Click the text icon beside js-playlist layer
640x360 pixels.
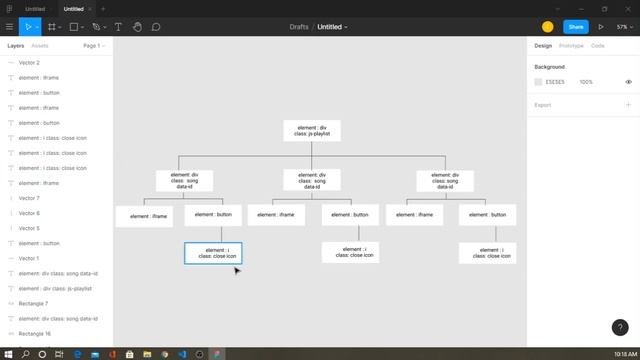[11, 289]
